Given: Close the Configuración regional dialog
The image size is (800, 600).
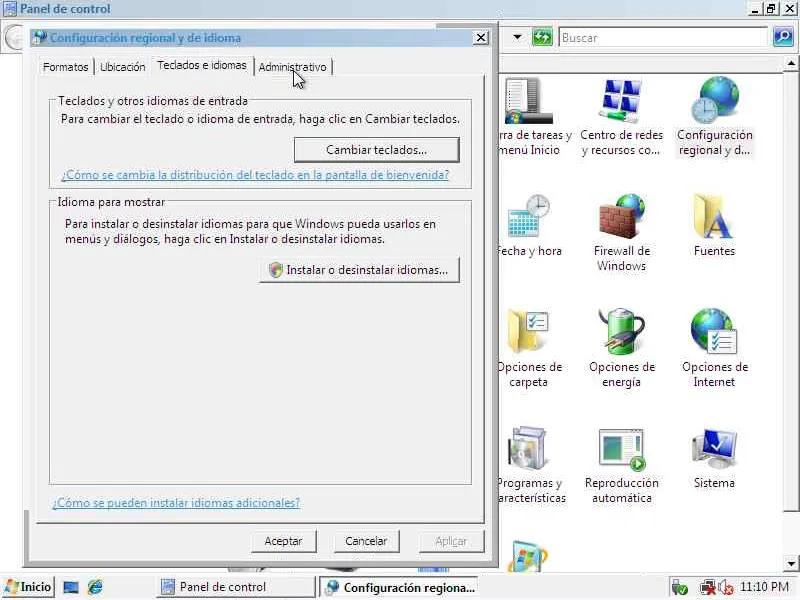Looking at the screenshot, I should coord(481,37).
